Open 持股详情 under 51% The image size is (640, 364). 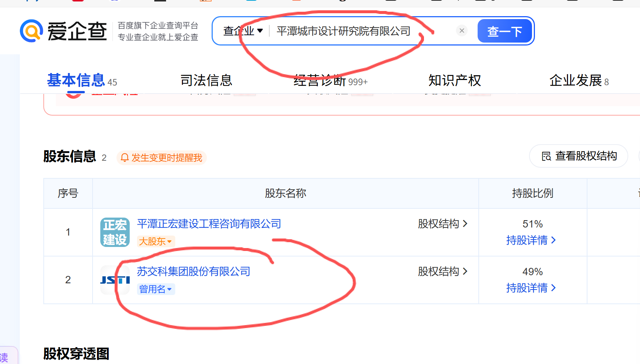tap(531, 240)
